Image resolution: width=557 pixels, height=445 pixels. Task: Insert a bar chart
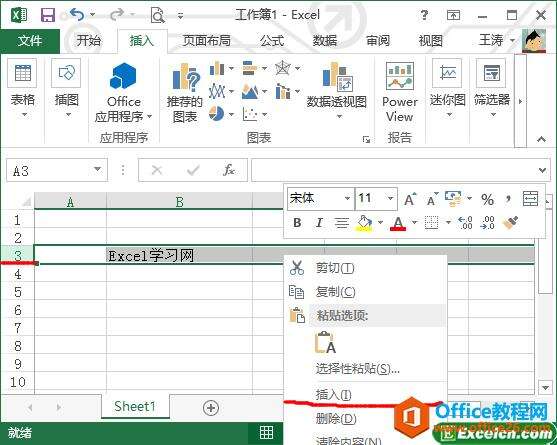click(250, 68)
